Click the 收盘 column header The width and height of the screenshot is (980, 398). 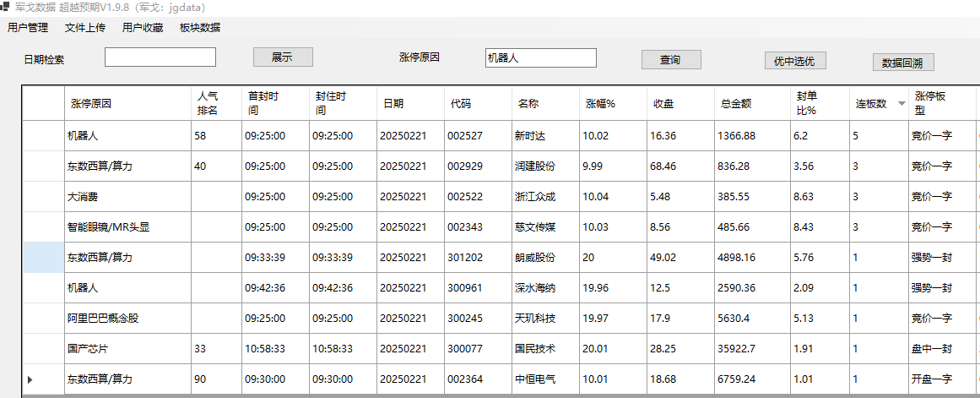pyautogui.click(x=680, y=103)
